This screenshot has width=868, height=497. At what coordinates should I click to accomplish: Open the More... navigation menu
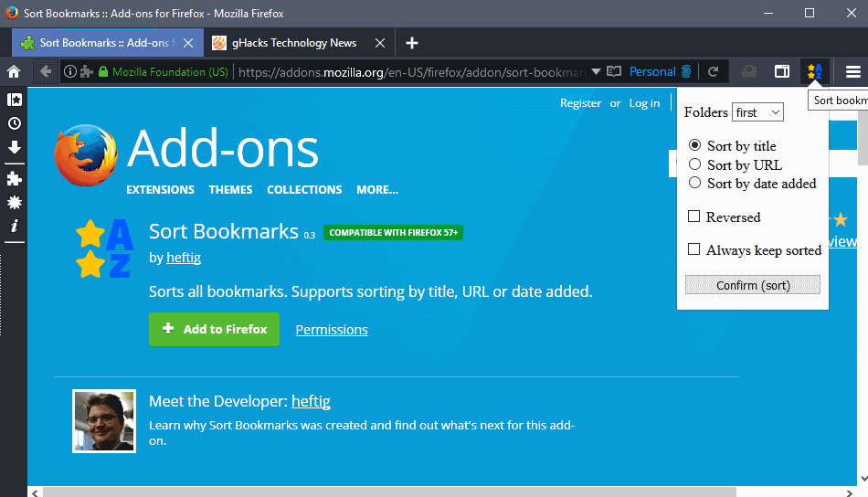(x=377, y=190)
